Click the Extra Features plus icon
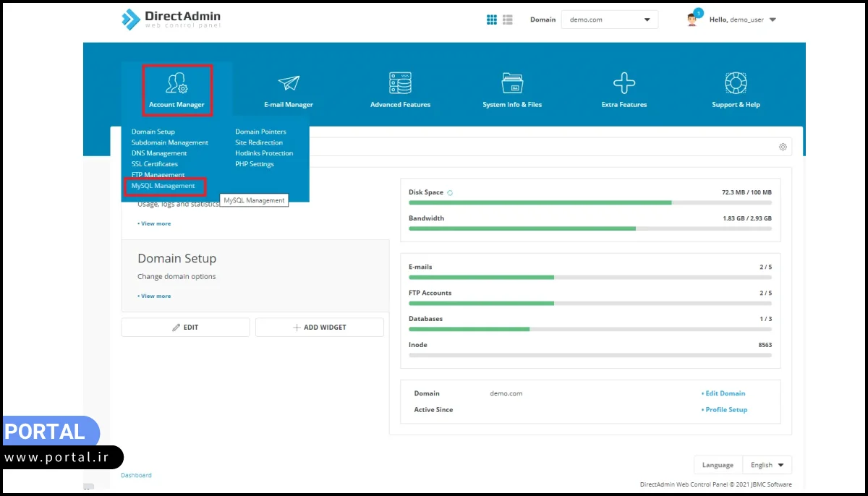Image resolution: width=868 pixels, height=496 pixels. (x=624, y=83)
